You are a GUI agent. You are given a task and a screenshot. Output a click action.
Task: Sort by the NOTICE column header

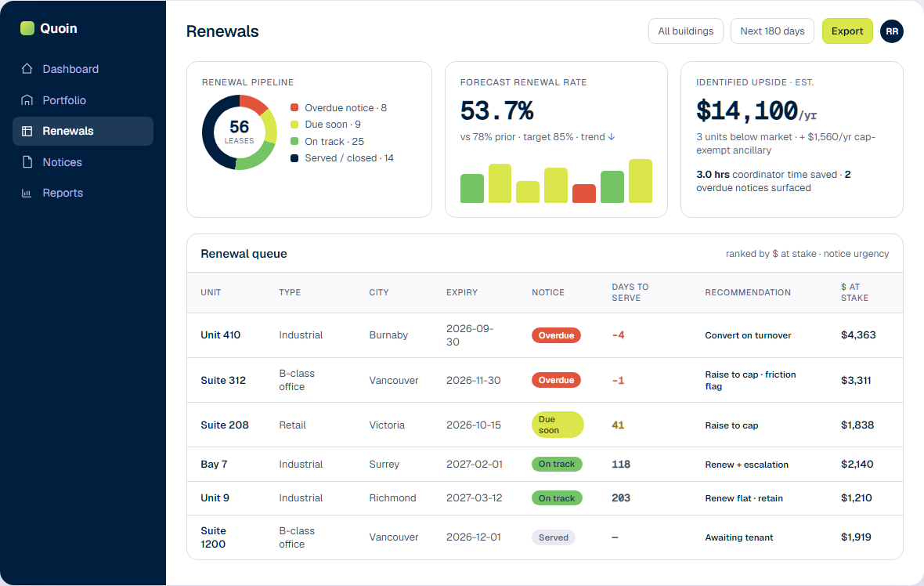[548, 292]
